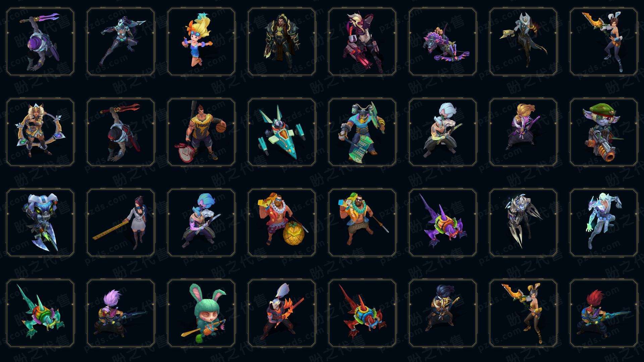Select the teal jet fighter skin
Screen dimensions: 644x362
click(282, 132)
